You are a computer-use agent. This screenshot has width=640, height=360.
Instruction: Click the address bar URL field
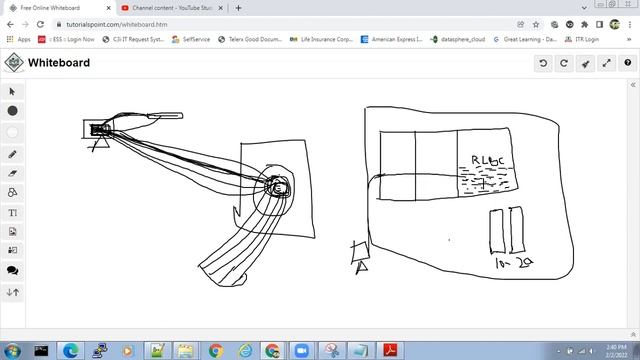coord(286,24)
